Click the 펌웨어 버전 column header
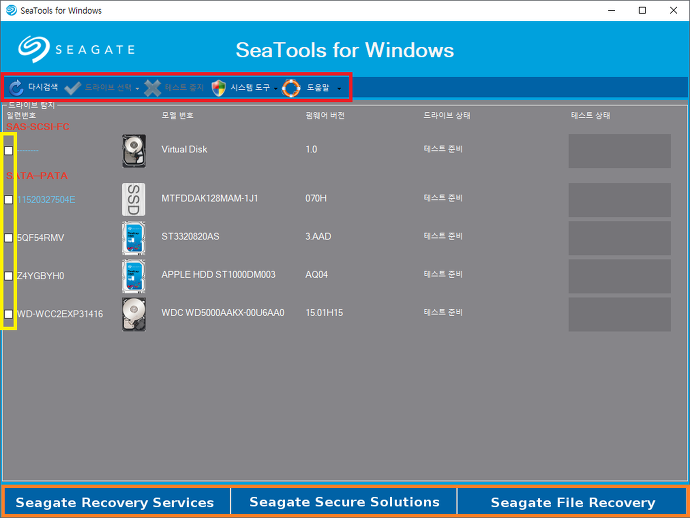Image resolution: width=690 pixels, height=518 pixels. click(x=325, y=115)
